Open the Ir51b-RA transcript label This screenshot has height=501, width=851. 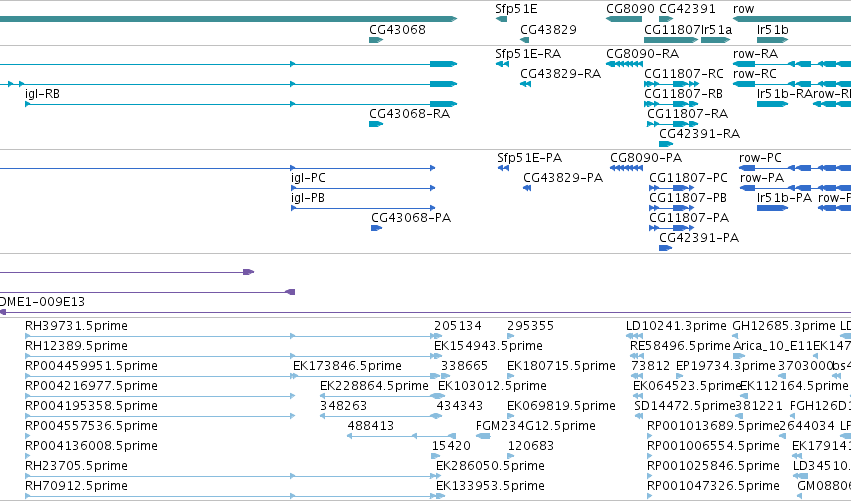coord(784,94)
